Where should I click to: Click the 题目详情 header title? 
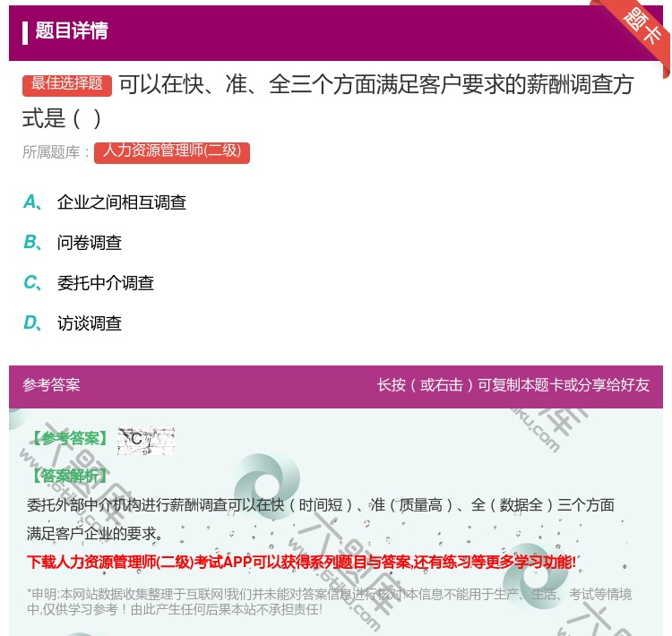pyautogui.click(x=72, y=30)
